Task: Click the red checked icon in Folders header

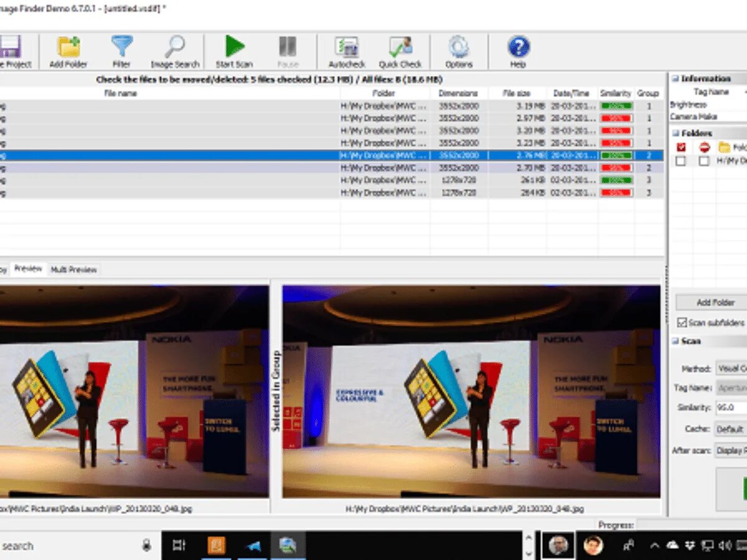Action: [681, 147]
